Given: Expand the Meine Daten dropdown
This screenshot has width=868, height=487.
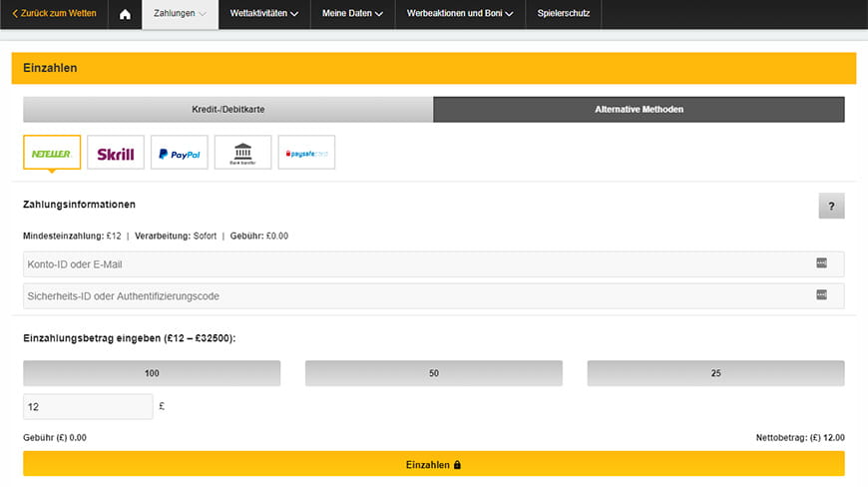Looking at the screenshot, I should [352, 14].
